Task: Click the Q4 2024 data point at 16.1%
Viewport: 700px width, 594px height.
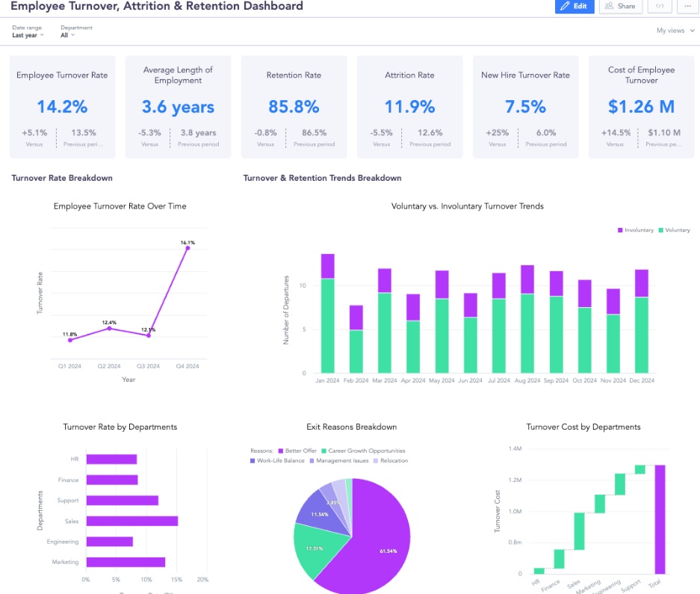Action: 188,247
